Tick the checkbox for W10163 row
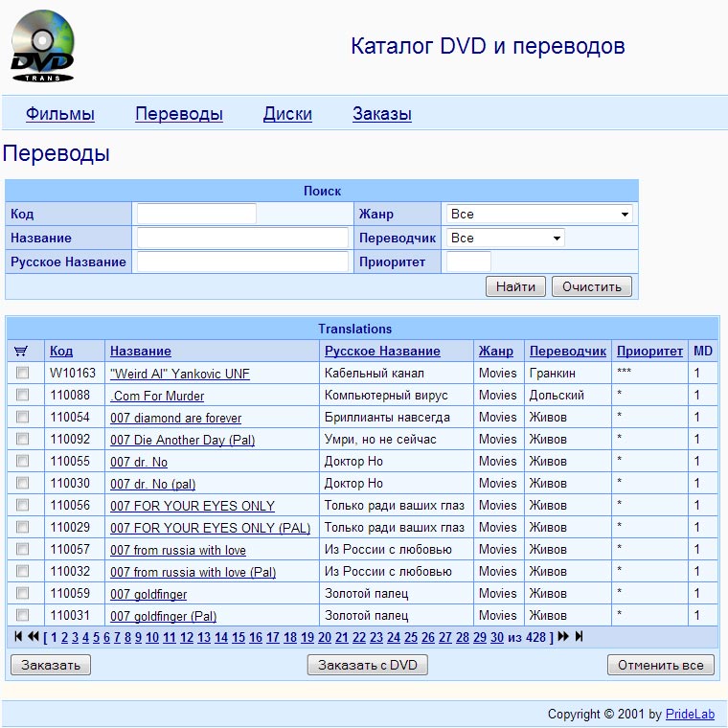This screenshot has width=728, height=728. [x=22, y=373]
